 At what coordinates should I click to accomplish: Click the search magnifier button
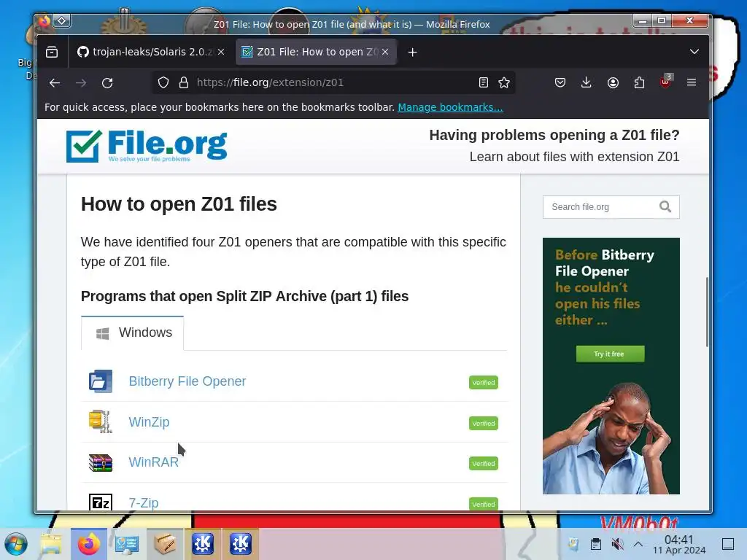(x=665, y=206)
